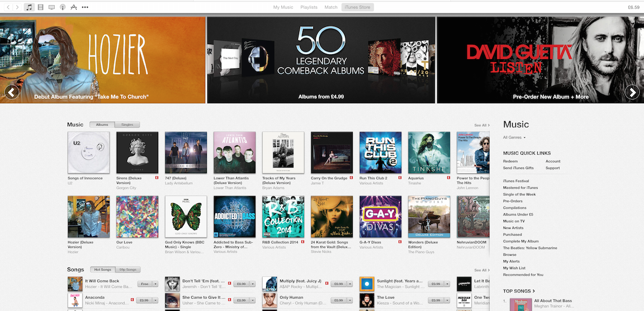Open G-A-Y Divas album cover

380,217
